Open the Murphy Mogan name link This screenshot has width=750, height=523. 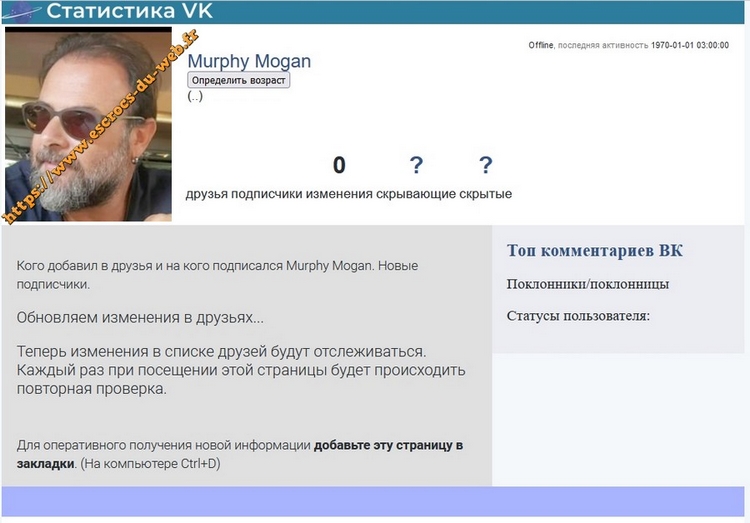pyautogui.click(x=249, y=61)
